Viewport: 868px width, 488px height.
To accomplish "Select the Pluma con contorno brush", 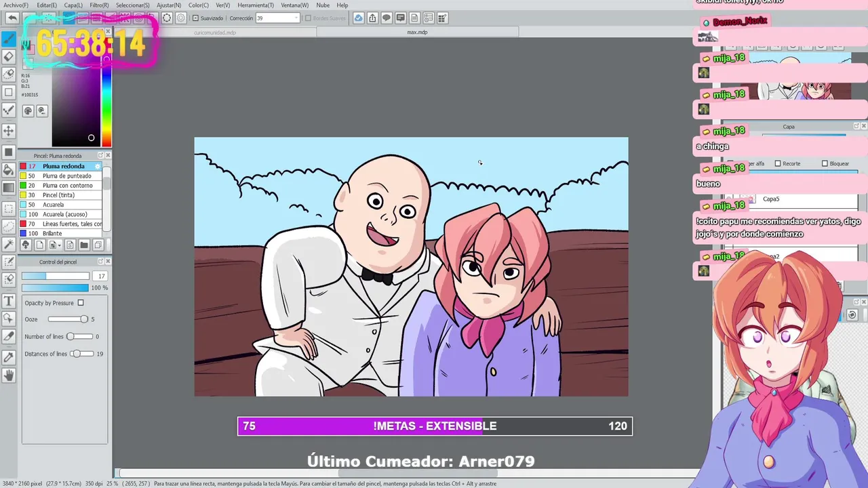I will click(x=61, y=185).
